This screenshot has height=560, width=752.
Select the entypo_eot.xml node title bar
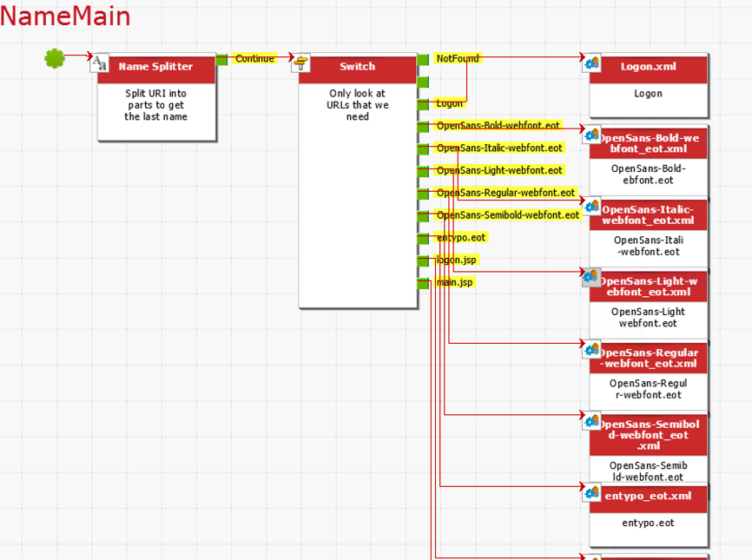pos(656,497)
